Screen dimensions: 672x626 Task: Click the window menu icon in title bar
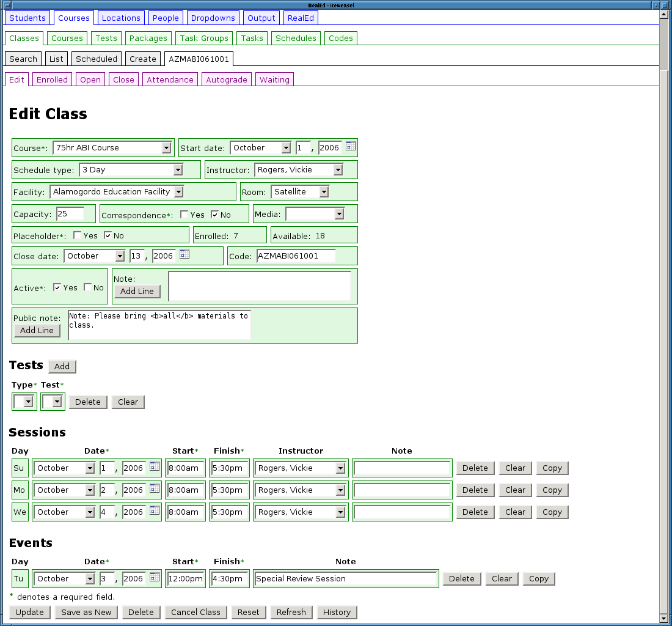7,5
